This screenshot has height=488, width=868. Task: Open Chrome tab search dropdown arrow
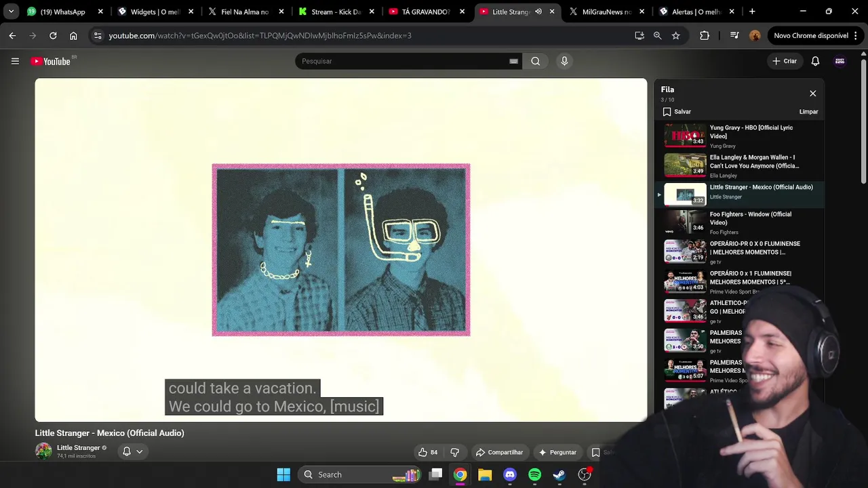point(11,12)
